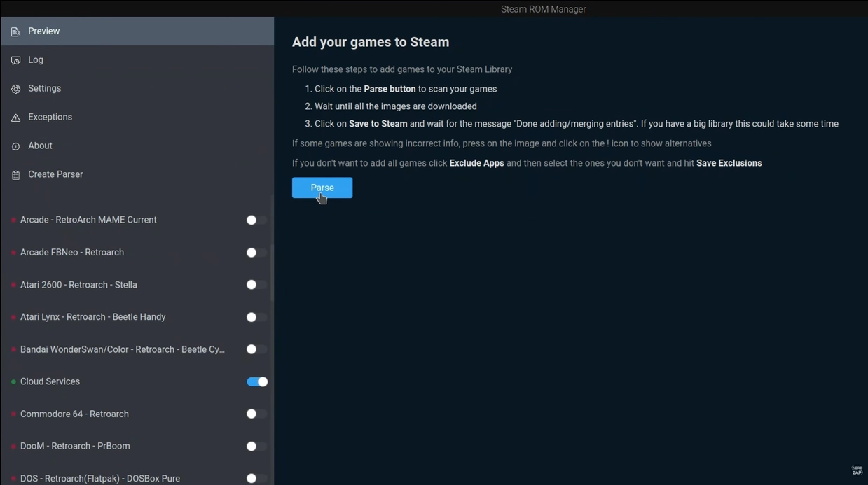The width and height of the screenshot is (868, 485).
Task: Enable Arcade - RetroArch MAME Current toggle
Action: tap(256, 220)
